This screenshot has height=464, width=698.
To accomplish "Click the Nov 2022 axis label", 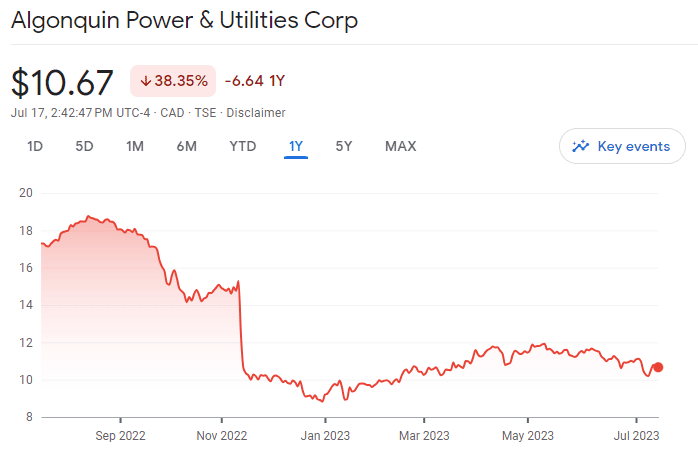I will point(221,435).
